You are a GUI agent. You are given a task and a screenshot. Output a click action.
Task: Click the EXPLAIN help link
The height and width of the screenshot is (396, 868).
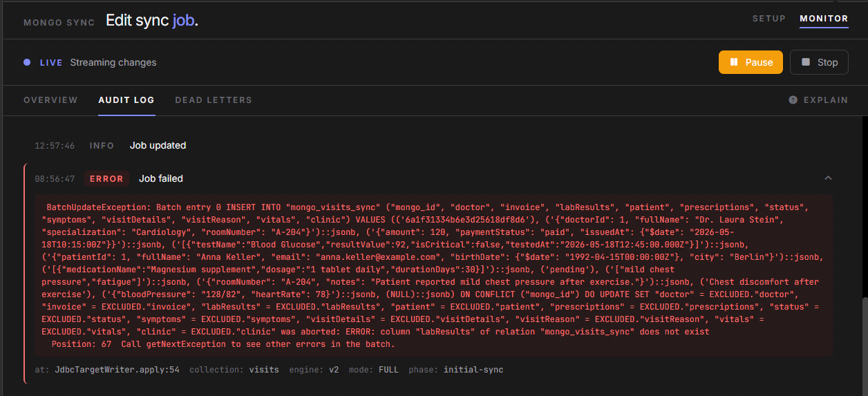pos(818,100)
